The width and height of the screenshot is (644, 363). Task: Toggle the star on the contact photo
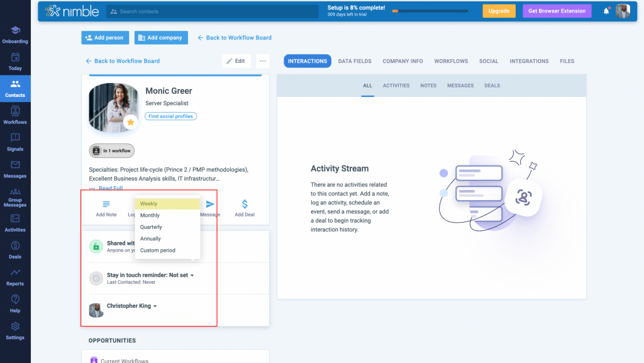coord(131,122)
